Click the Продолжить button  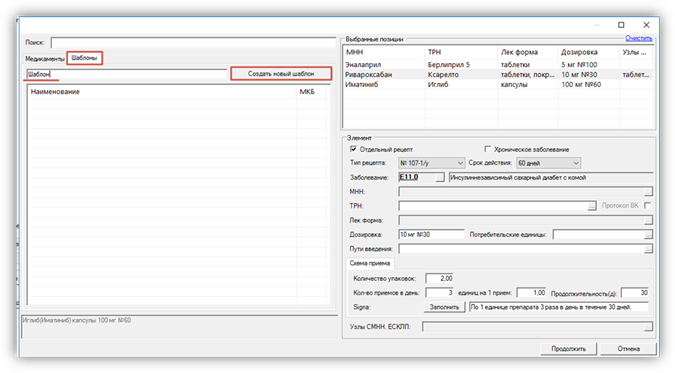point(568,348)
